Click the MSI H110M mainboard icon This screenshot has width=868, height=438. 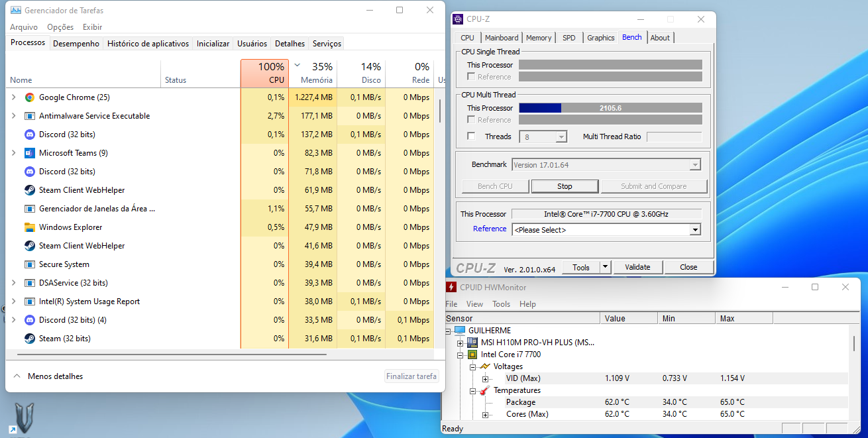472,343
